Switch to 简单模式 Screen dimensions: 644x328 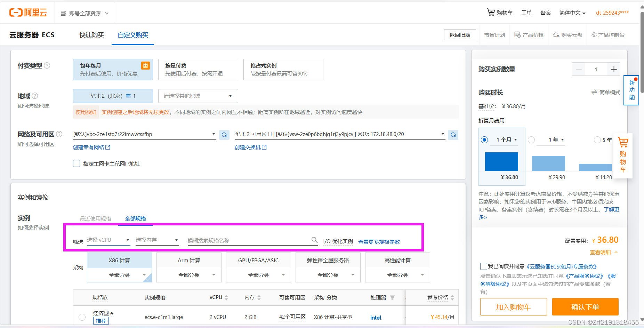tap(606, 92)
